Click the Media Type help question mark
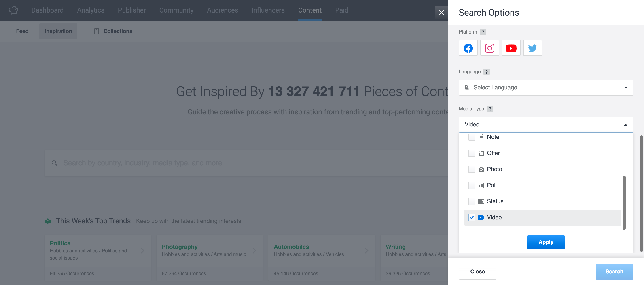This screenshot has width=644, height=285. [490, 109]
